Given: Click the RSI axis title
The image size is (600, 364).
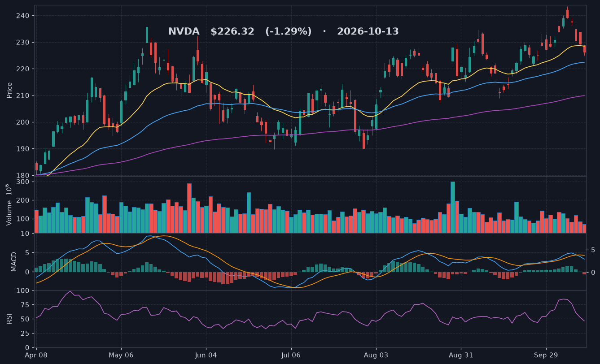Looking at the screenshot, I should (x=9, y=319).
